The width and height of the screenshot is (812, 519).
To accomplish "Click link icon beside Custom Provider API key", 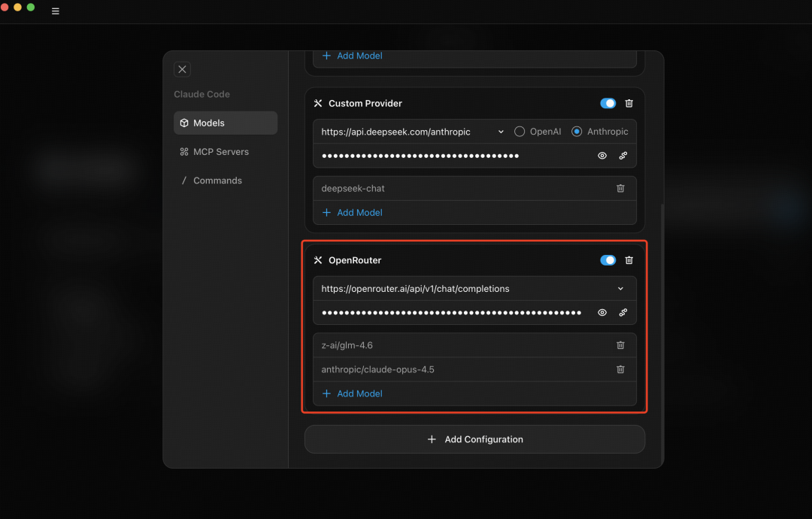I will pos(623,156).
